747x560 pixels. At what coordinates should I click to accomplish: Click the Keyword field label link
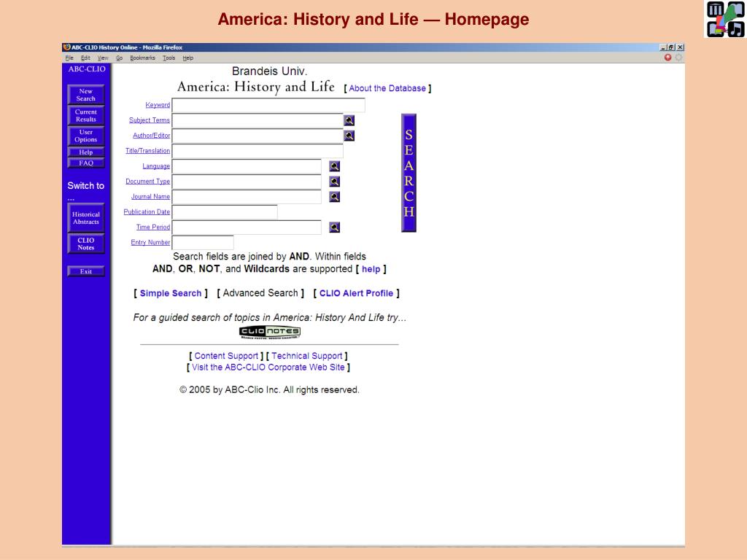(x=158, y=105)
